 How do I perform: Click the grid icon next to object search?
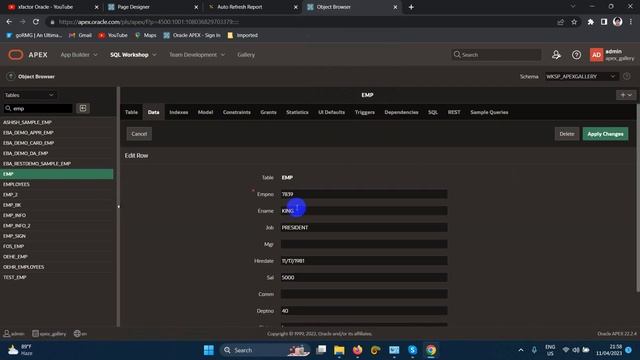83,108
